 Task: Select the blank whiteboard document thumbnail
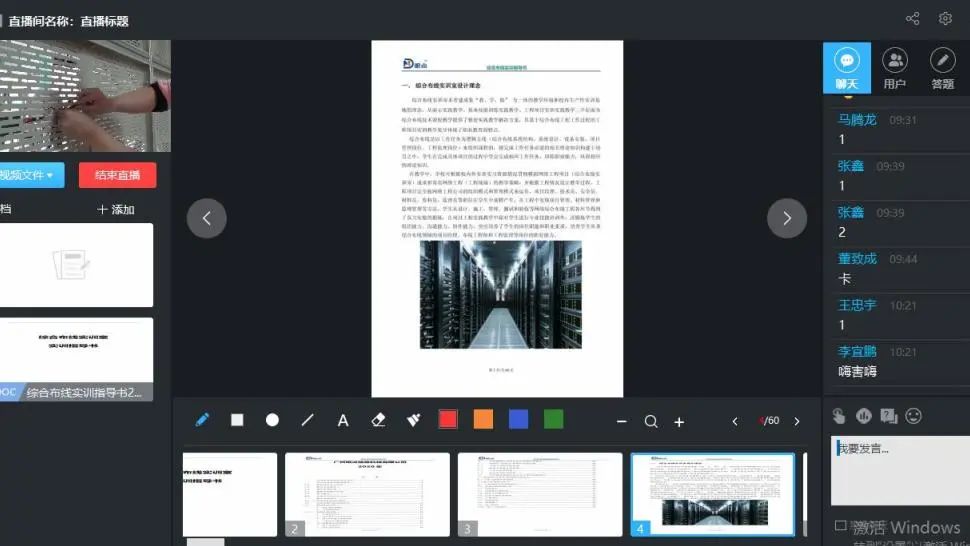click(76, 265)
